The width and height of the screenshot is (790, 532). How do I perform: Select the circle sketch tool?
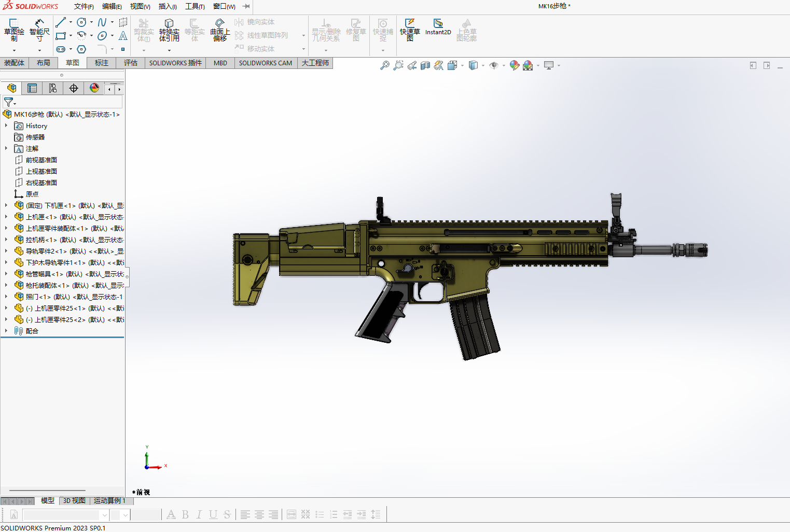(81, 22)
